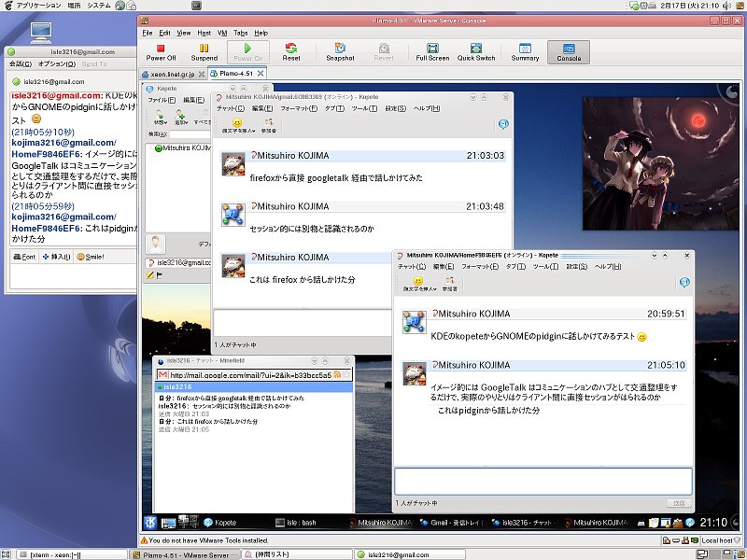The width and height of the screenshot is (747, 560).
Task: Click the 挿入(I) insert button in Pidgin
Action: click(56, 257)
